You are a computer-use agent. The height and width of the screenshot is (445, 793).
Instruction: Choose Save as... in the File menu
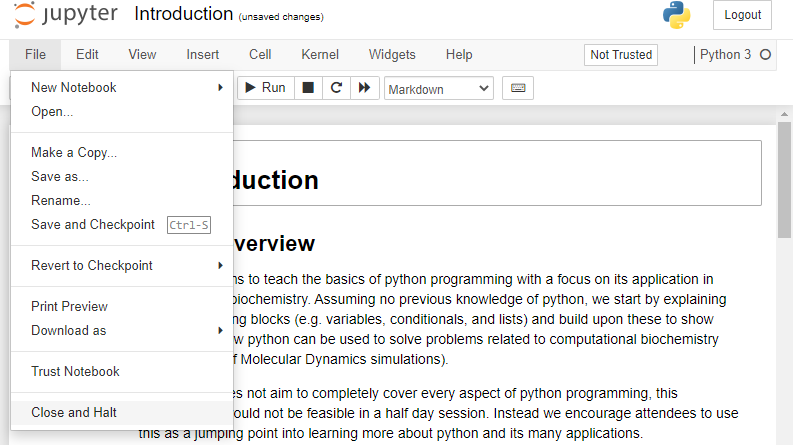(x=122, y=176)
